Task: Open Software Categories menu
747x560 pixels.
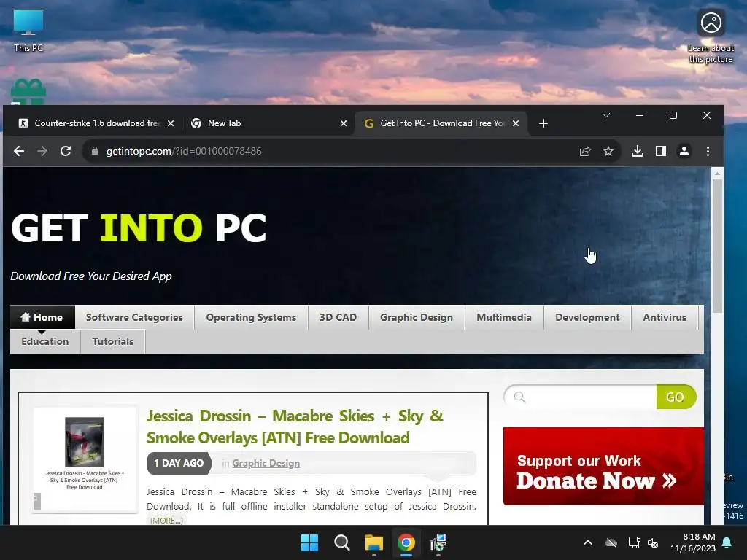Action: (x=134, y=317)
